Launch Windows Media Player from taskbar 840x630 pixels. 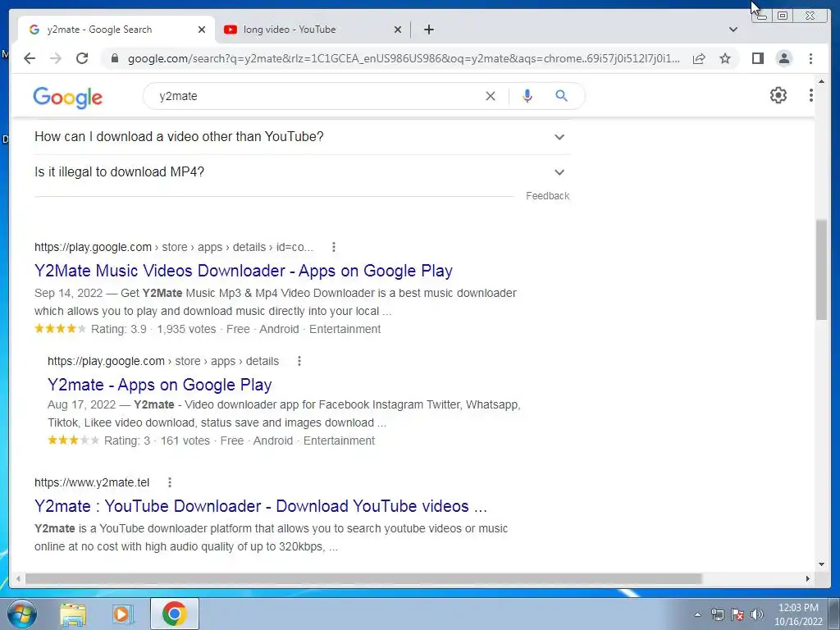pos(123,614)
